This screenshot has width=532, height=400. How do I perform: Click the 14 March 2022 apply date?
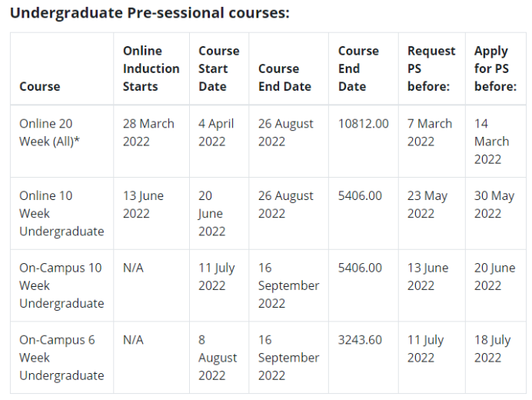click(491, 142)
